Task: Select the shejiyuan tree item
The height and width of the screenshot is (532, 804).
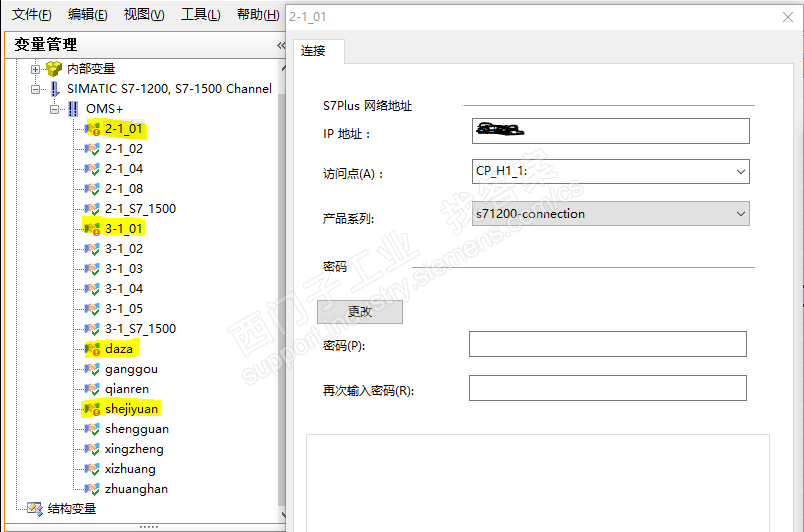Action: 131,409
